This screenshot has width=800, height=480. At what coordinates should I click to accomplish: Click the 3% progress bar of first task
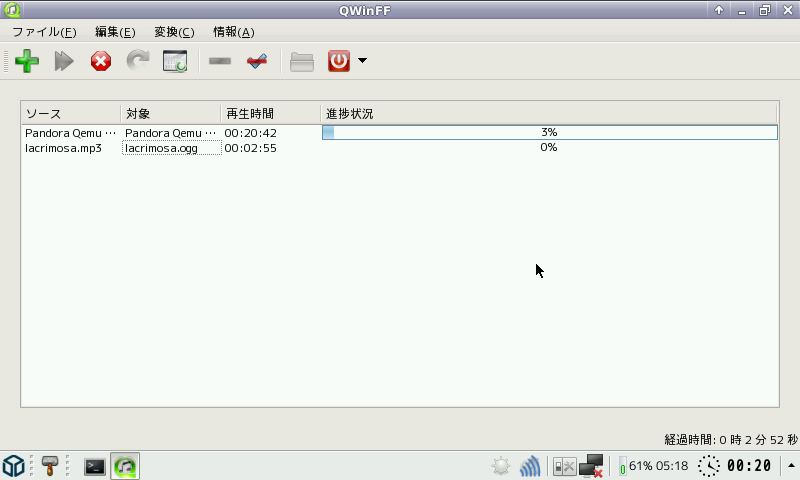pos(548,132)
